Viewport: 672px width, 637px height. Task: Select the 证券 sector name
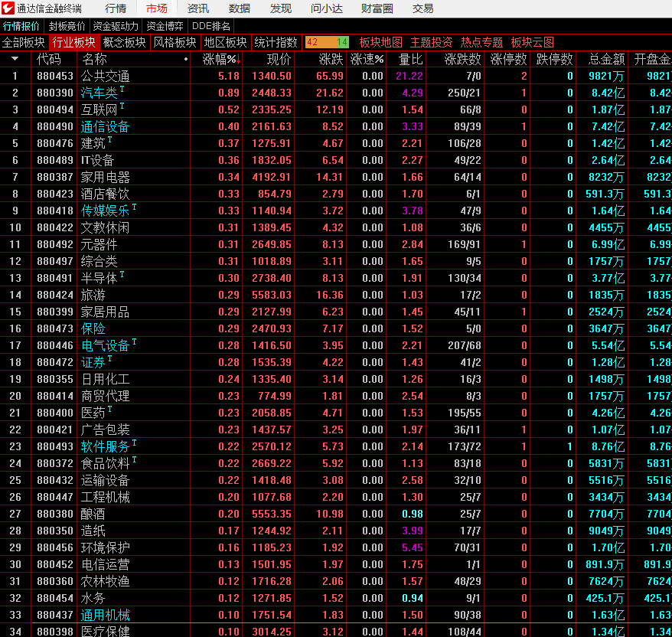[x=93, y=362]
